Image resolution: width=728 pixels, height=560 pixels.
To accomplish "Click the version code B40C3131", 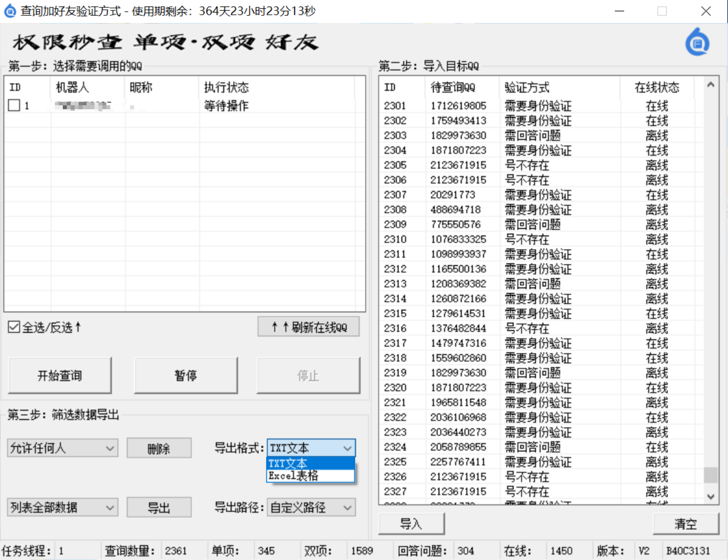I will (x=688, y=551).
